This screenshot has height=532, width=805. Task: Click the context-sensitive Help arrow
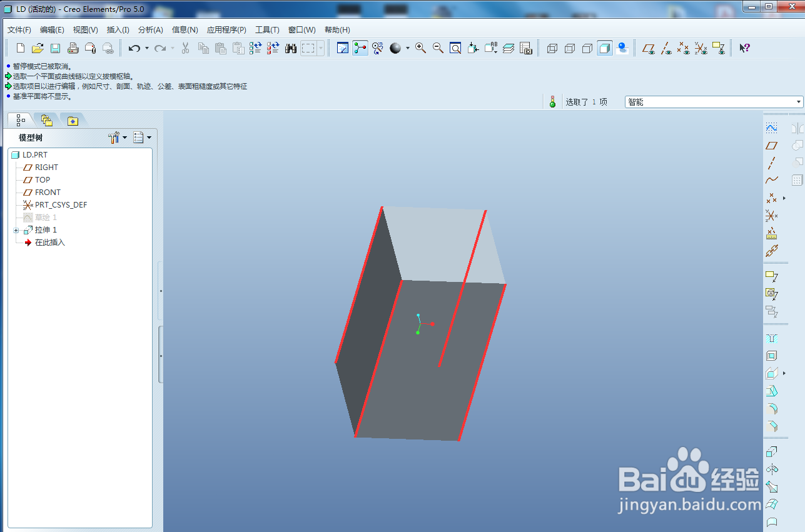pyautogui.click(x=744, y=48)
